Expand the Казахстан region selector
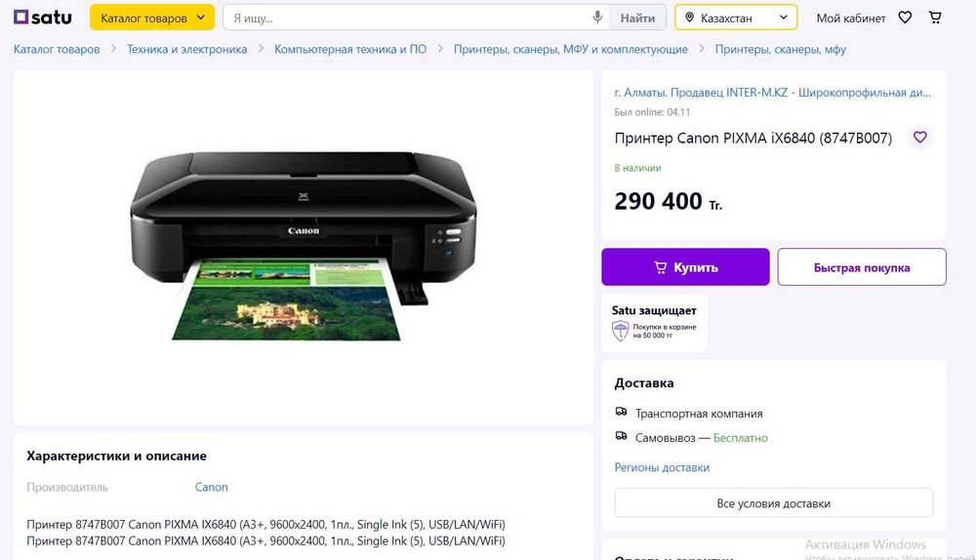 click(736, 18)
